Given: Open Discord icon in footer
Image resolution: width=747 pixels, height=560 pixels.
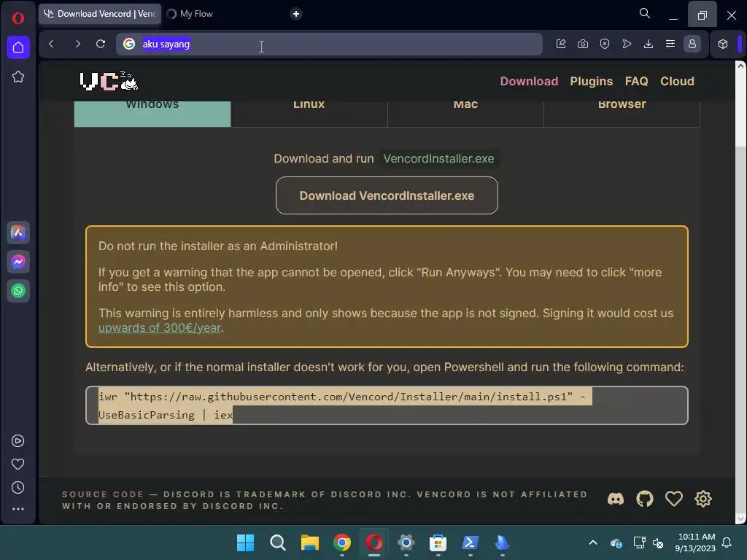Looking at the screenshot, I should pyautogui.click(x=616, y=499).
